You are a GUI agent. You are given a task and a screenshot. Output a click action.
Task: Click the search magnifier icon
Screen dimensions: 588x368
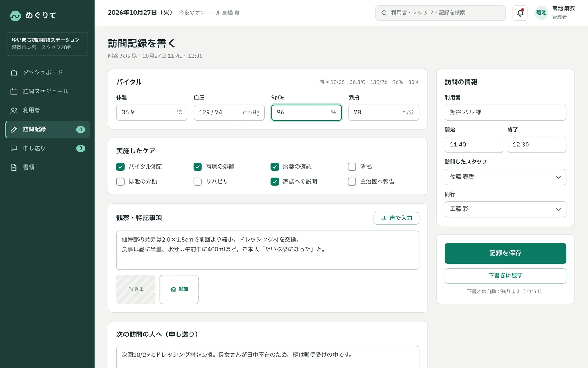coord(384,13)
